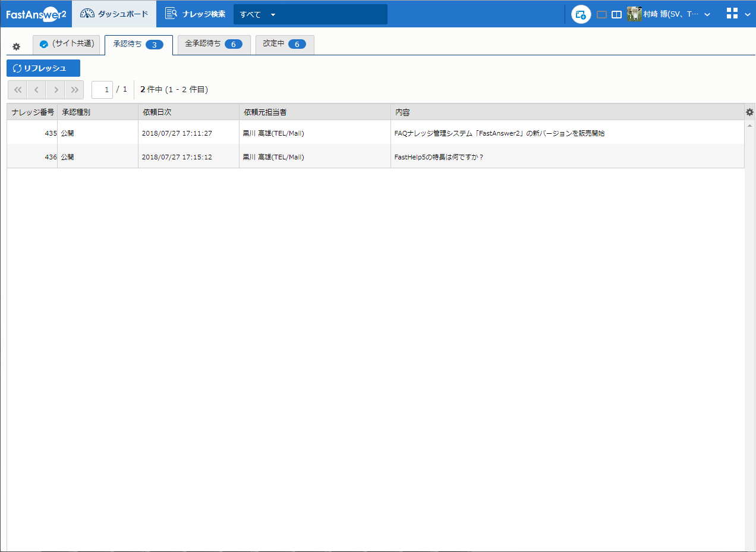The image size is (756, 552).
Task: Click the user avatar photo
Action: [634, 14]
